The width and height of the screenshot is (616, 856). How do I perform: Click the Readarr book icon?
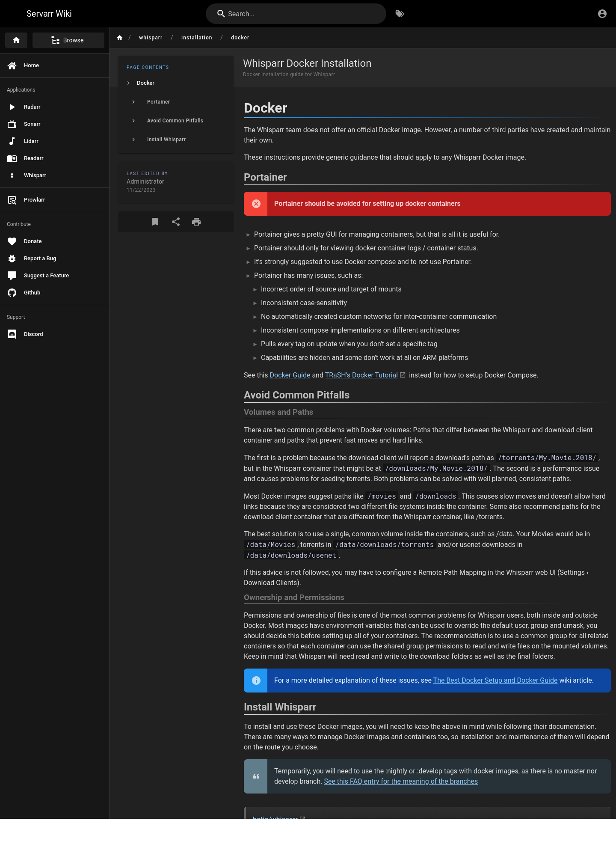click(x=12, y=158)
